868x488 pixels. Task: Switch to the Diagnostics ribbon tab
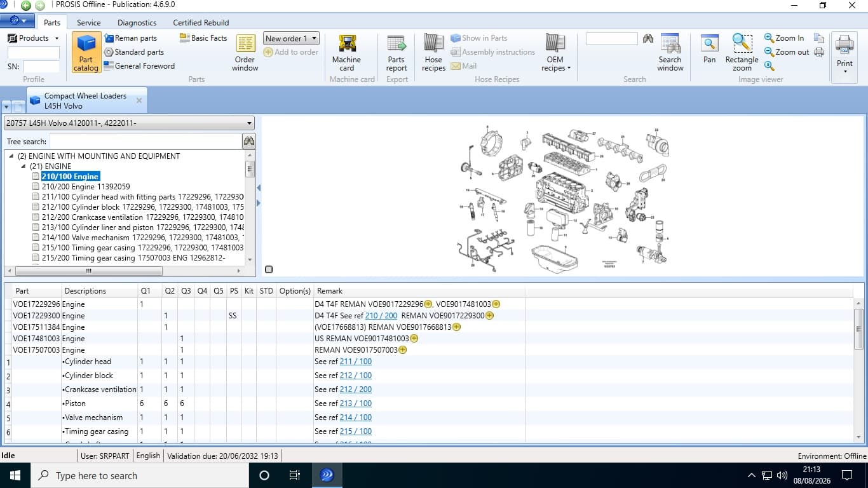point(137,22)
